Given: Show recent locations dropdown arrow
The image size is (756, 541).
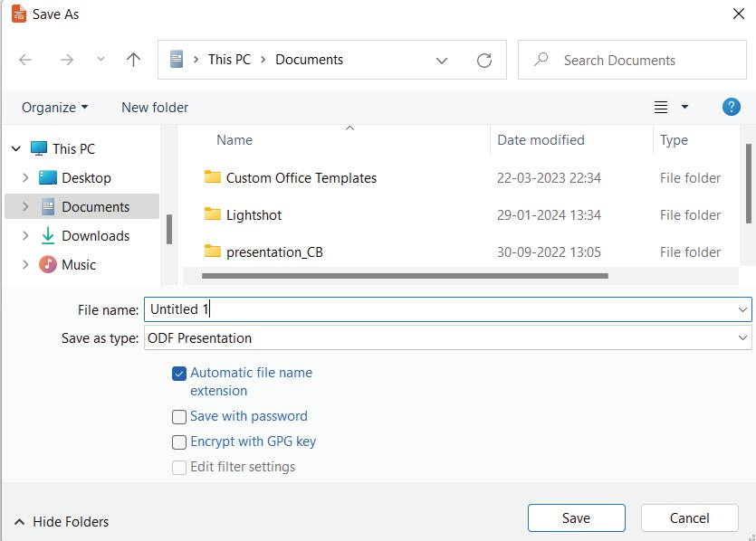Looking at the screenshot, I should 100,60.
